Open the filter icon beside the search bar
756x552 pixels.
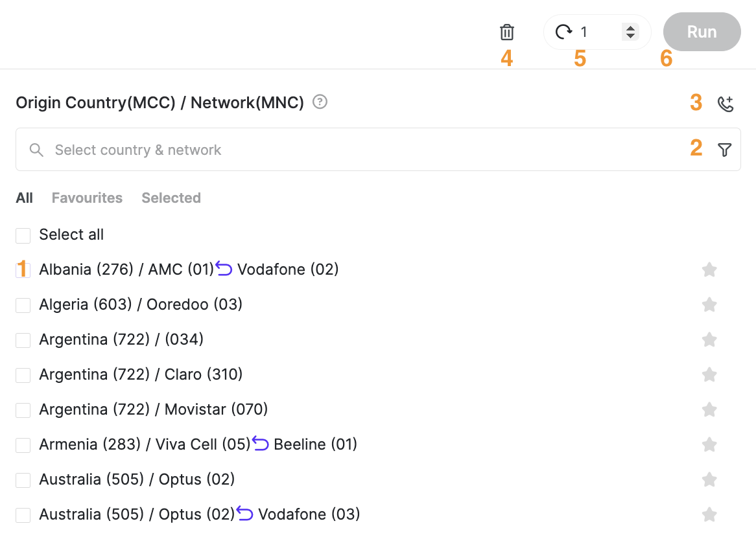(x=724, y=149)
